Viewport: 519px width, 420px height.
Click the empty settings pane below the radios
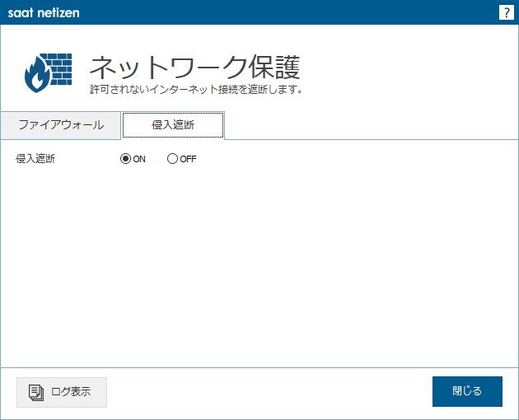tap(259, 265)
